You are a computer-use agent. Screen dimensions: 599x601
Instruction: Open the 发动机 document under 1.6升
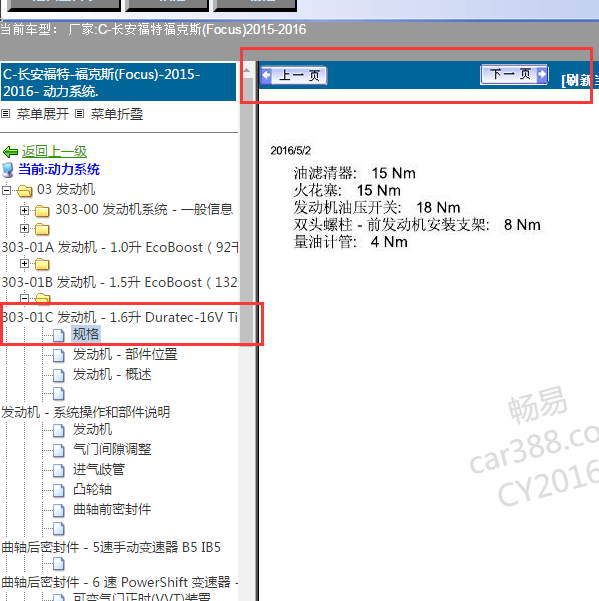tap(92, 429)
